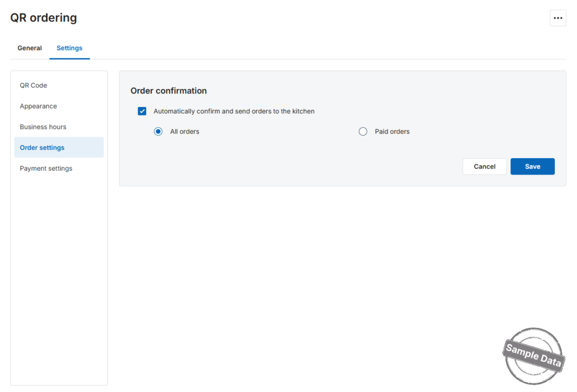Image resolution: width=577 pixels, height=392 pixels.
Task: Click the Cancel button
Action: (x=484, y=167)
